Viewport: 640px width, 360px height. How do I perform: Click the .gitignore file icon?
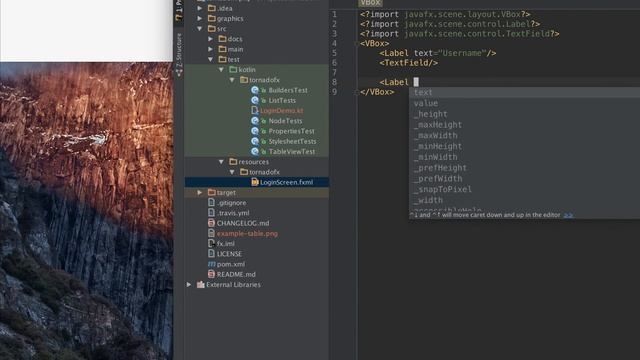pos(211,202)
